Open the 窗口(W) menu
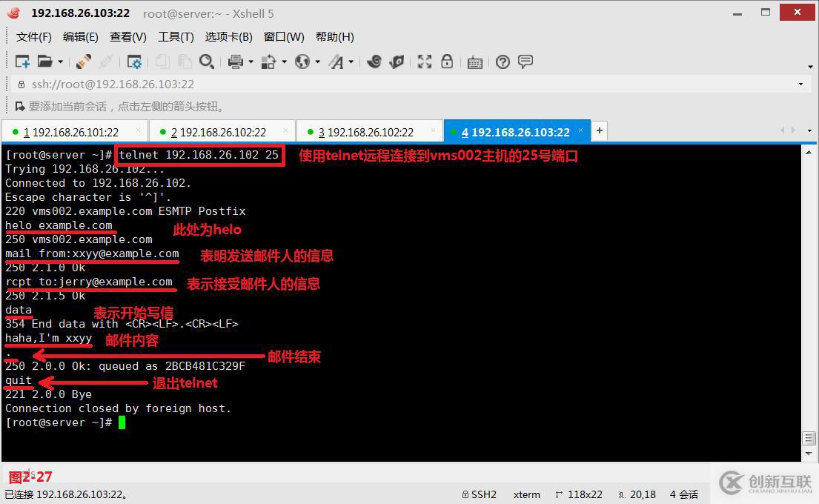819x504 pixels. click(284, 36)
